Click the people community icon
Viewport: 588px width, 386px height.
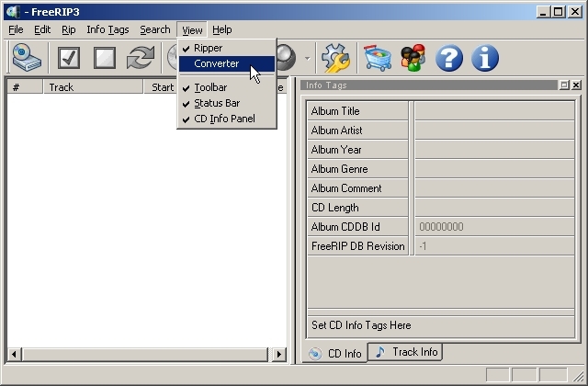tap(413, 58)
